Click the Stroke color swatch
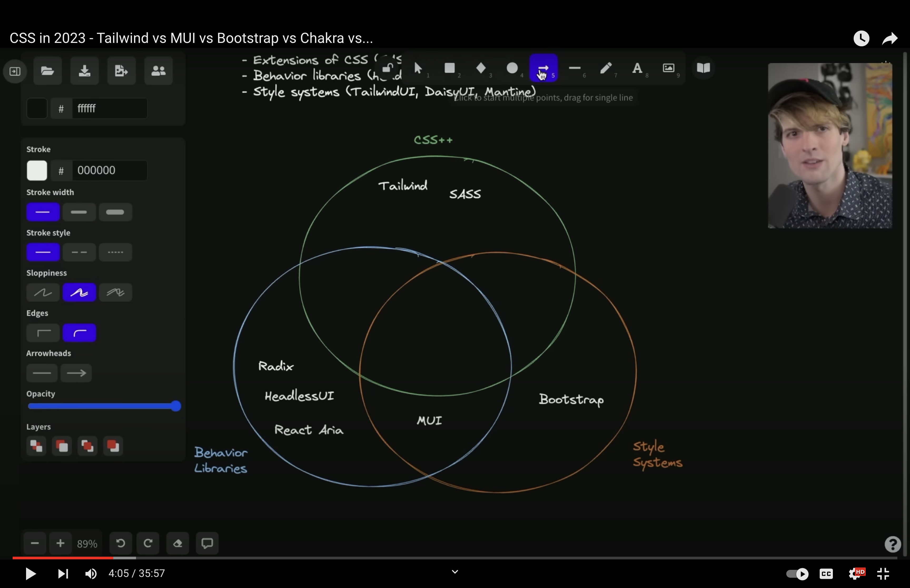Image resolution: width=910 pixels, height=588 pixels. click(37, 171)
